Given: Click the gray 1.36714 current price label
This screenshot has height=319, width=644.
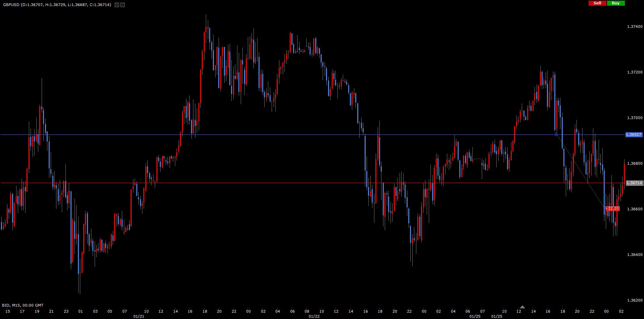Looking at the screenshot, I should [634, 183].
